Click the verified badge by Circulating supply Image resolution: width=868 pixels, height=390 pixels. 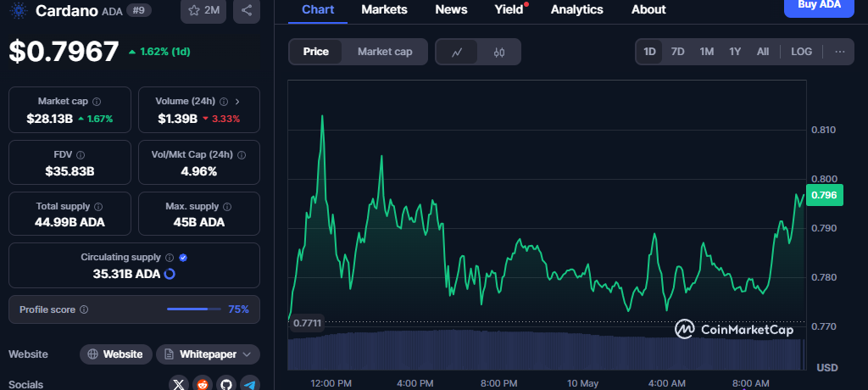[183, 258]
